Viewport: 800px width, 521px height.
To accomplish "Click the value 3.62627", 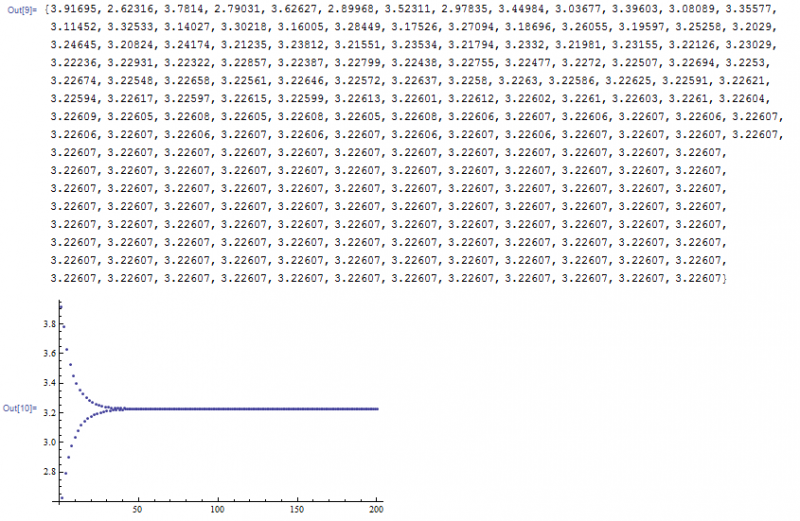I will click(293, 9).
